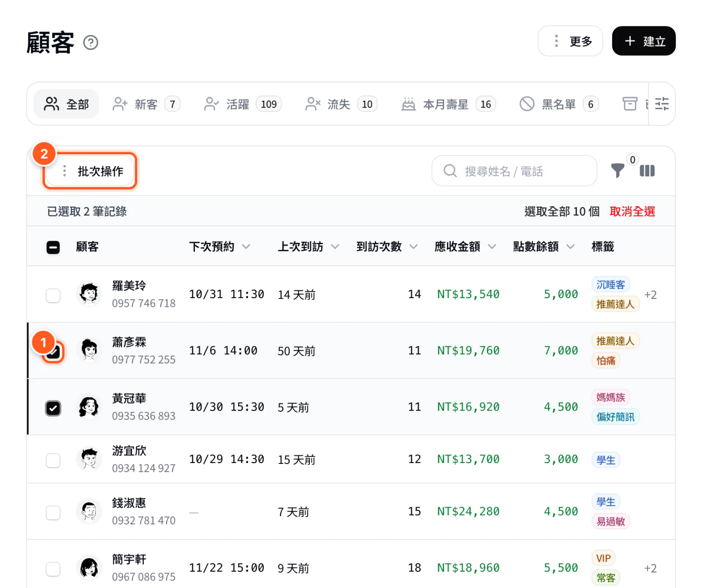Click the 沉睡客 tag
The image size is (702, 588).
point(611,285)
